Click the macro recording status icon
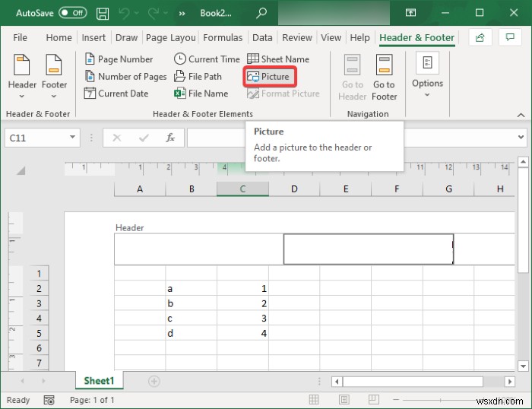 click(x=49, y=400)
